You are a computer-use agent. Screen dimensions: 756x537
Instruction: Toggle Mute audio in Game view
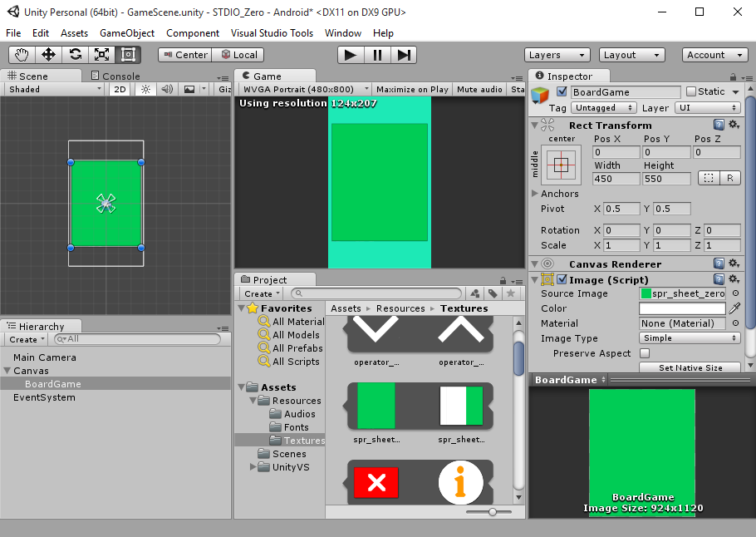(x=479, y=89)
